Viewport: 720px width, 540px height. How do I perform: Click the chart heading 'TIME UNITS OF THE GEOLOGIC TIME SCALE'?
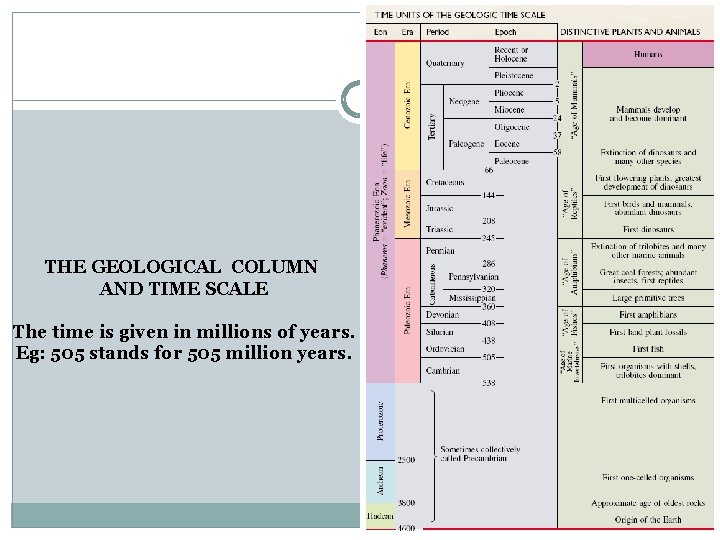click(x=460, y=15)
